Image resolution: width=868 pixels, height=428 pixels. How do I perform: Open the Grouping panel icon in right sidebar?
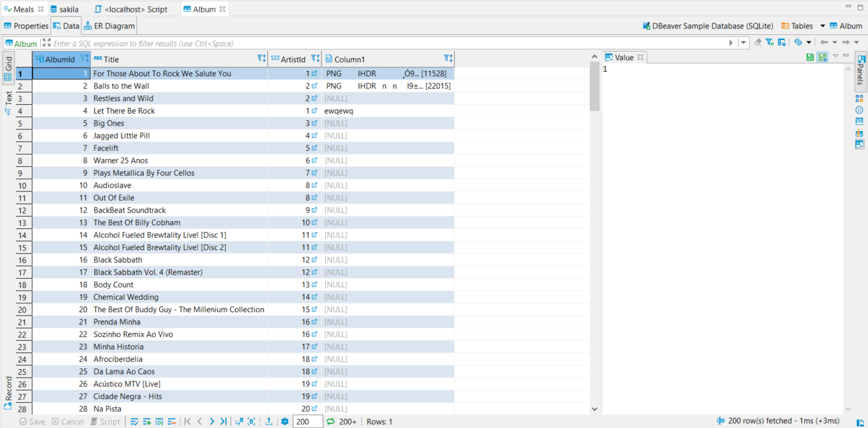point(860,99)
